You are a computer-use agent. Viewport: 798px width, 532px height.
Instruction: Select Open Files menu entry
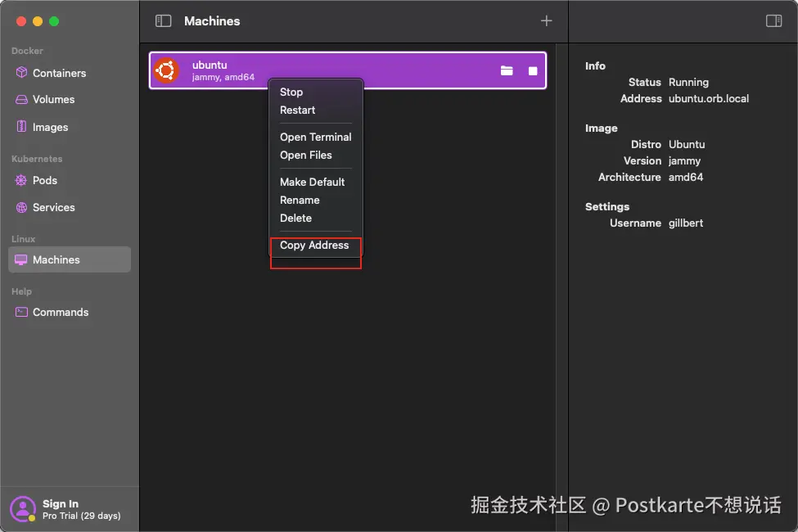pos(306,155)
